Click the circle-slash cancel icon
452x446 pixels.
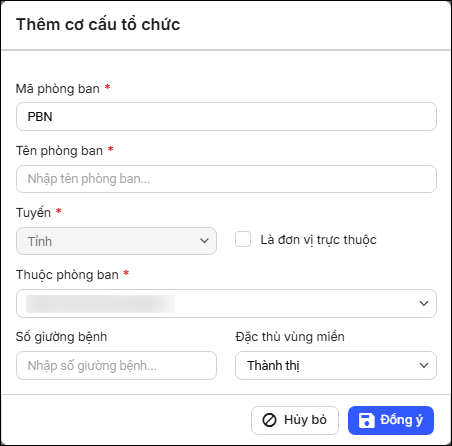tap(269, 420)
